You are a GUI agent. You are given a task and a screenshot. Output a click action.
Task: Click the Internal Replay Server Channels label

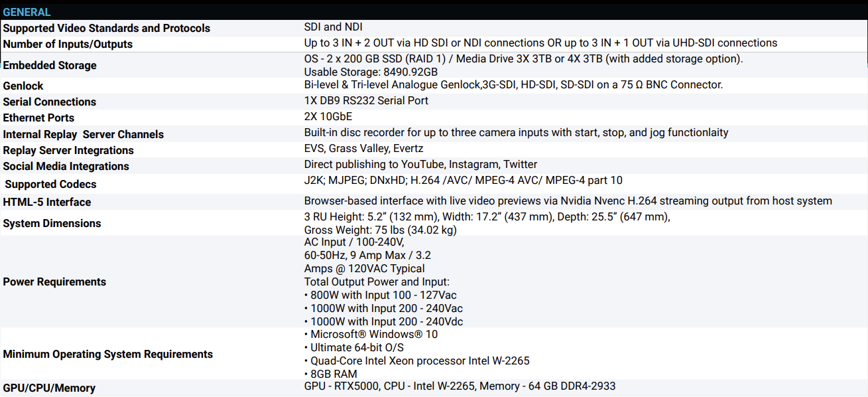[84, 134]
